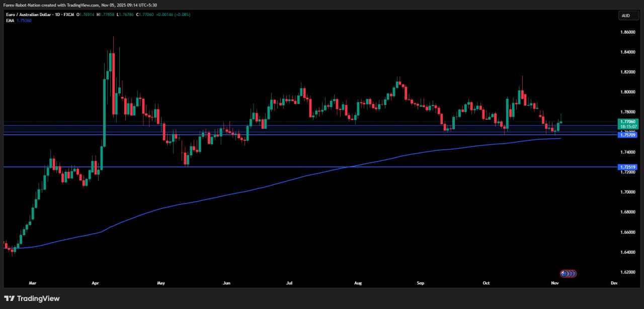The height and width of the screenshot is (309, 644).
Task: Click the TradingView logo in the footer
Action: click(32, 298)
